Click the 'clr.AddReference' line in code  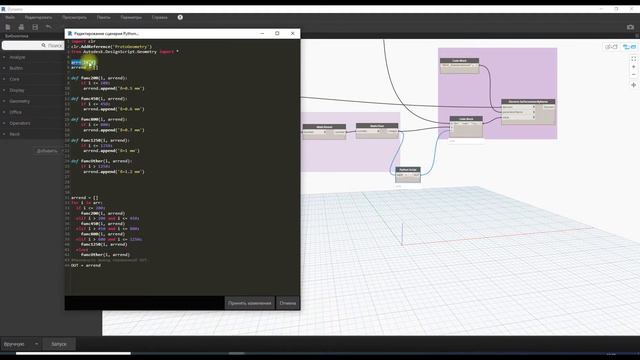[x=111, y=47]
